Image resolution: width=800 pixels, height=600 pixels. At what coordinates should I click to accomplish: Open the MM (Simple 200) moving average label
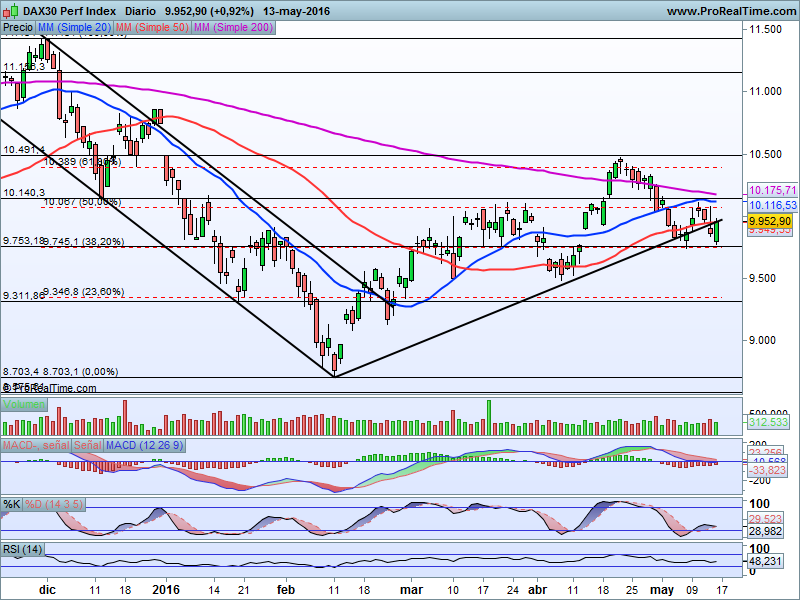[234, 28]
